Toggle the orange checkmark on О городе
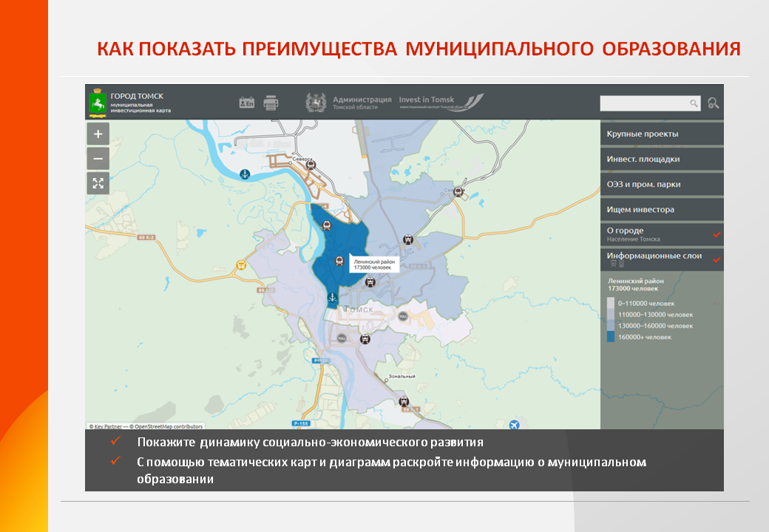The height and width of the screenshot is (532, 769). tap(717, 235)
